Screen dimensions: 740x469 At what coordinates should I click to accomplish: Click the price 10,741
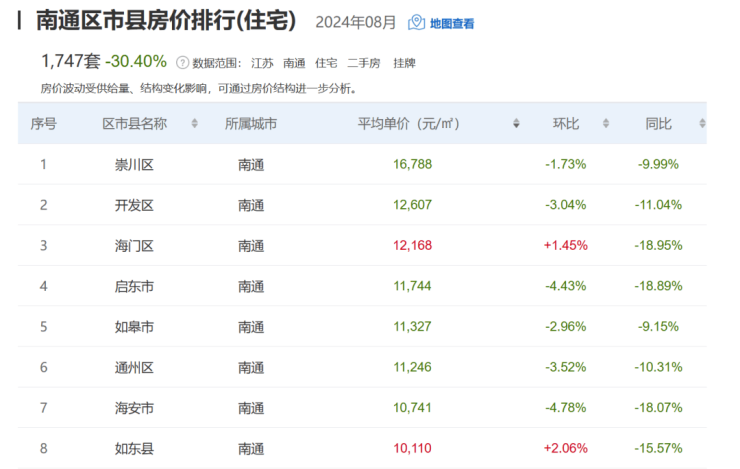coord(412,408)
